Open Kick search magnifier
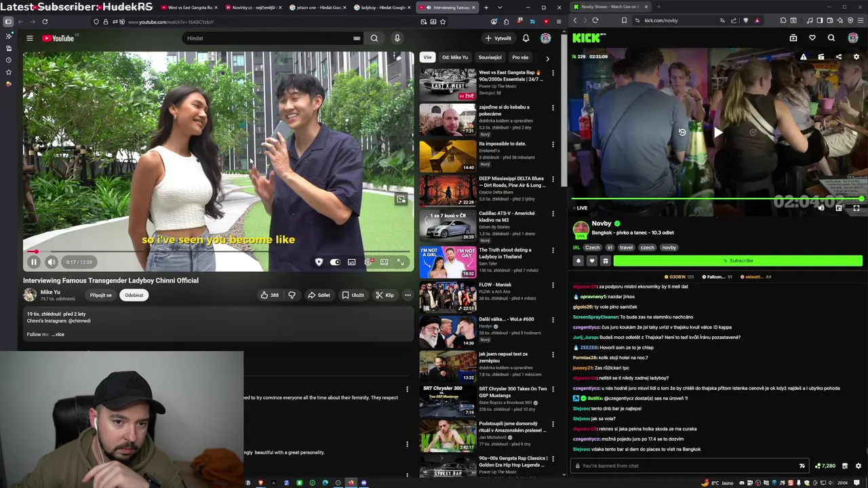Screen dimensions: 868x488 [x=831, y=38]
